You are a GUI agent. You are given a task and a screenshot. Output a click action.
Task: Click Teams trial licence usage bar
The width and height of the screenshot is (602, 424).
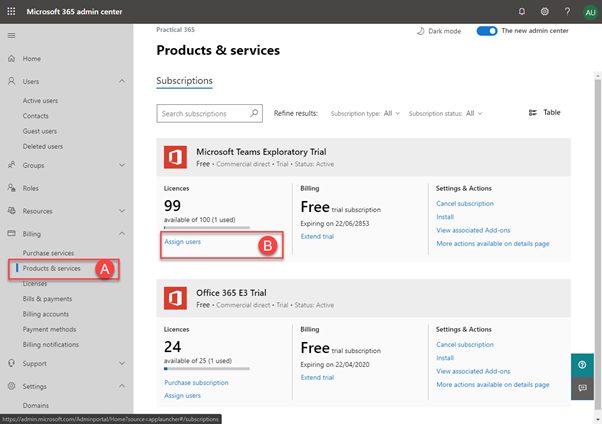click(207, 228)
